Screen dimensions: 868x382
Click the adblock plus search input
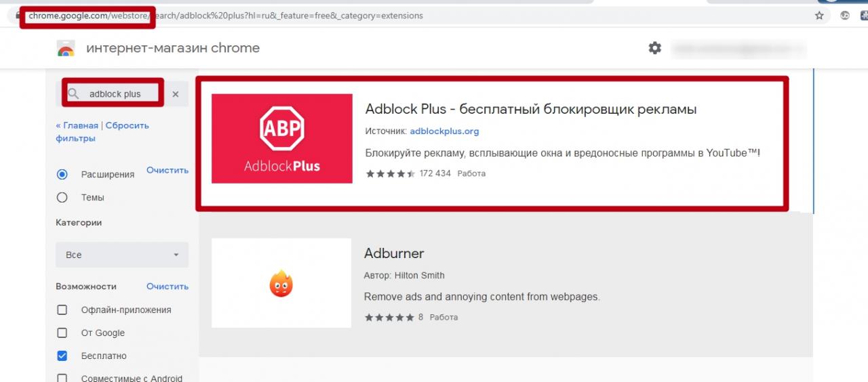point(119,94)
